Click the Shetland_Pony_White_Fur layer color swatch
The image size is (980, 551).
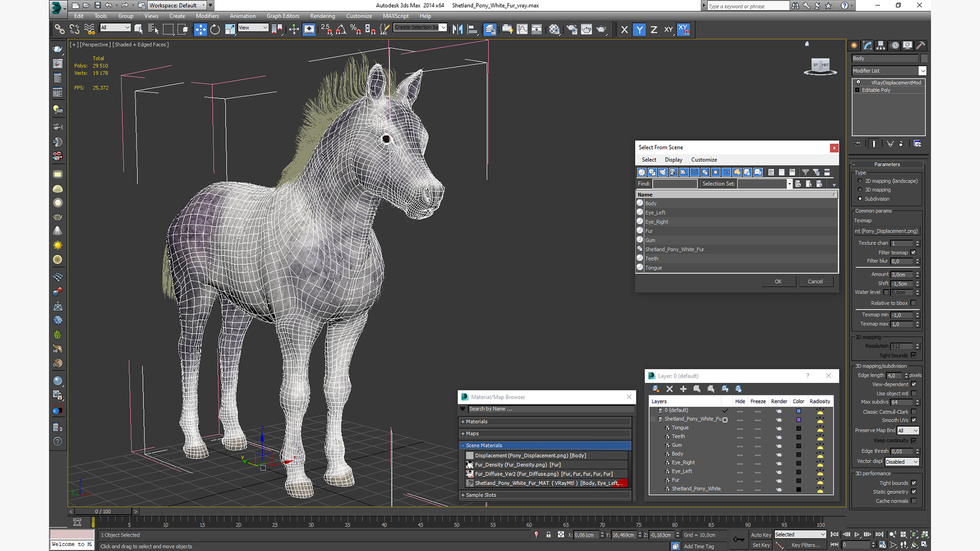[799, 419]
